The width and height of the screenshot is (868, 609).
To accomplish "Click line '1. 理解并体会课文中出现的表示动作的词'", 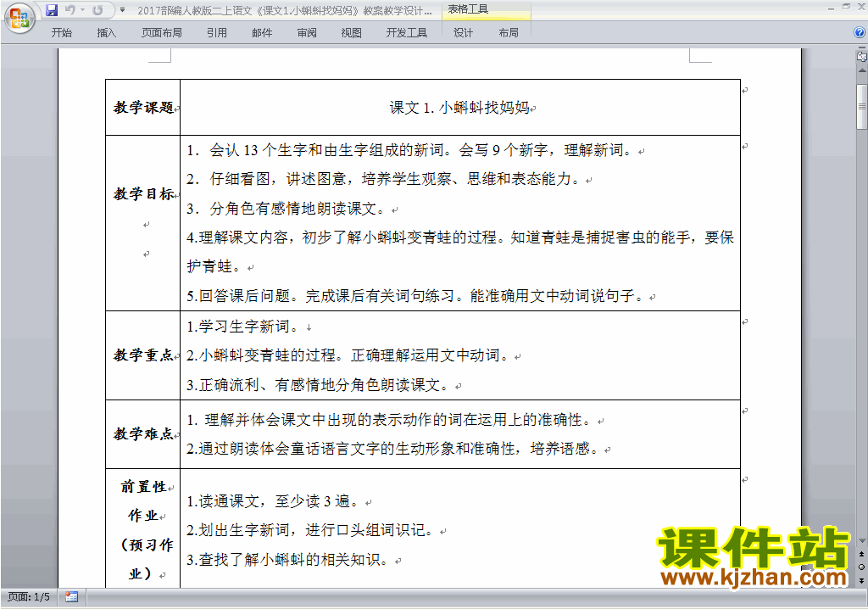I will [390, 420].
